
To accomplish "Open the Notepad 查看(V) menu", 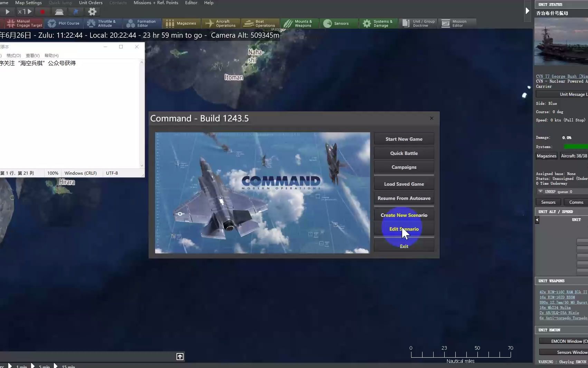I will (33, 55).
